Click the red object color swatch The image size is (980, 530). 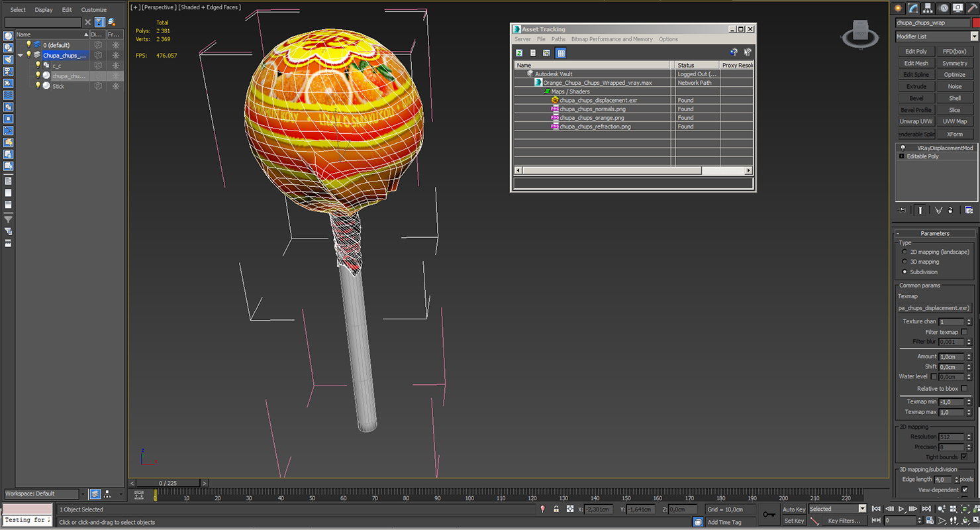[976, 23]
